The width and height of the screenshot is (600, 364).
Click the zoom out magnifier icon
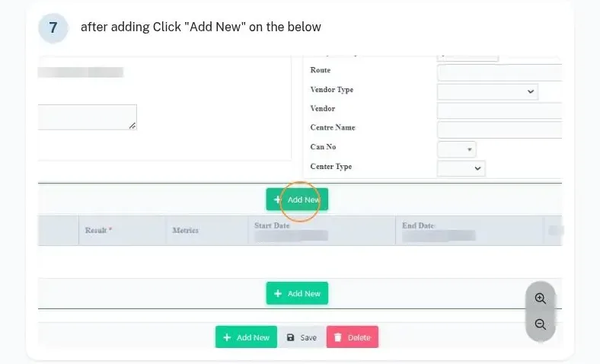point(541,324)
